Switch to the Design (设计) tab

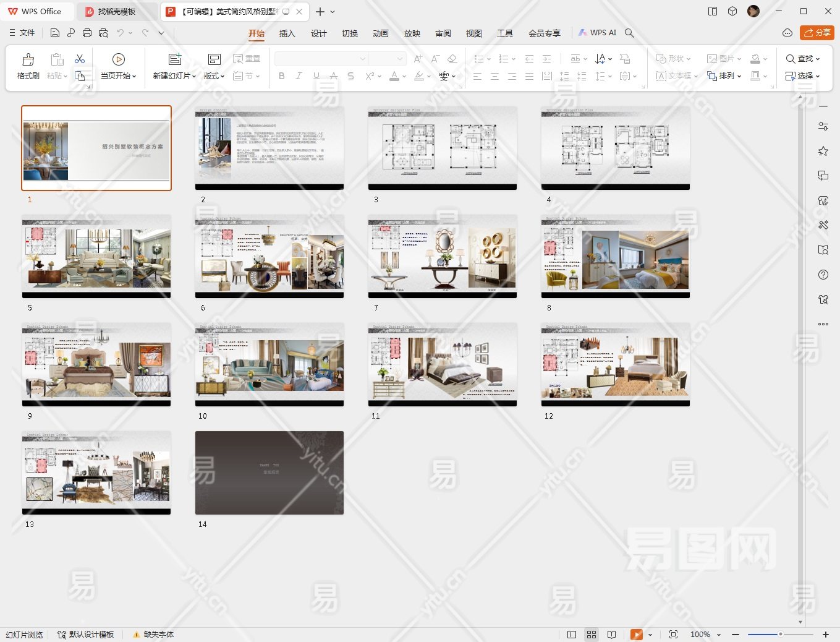point(318,33)
